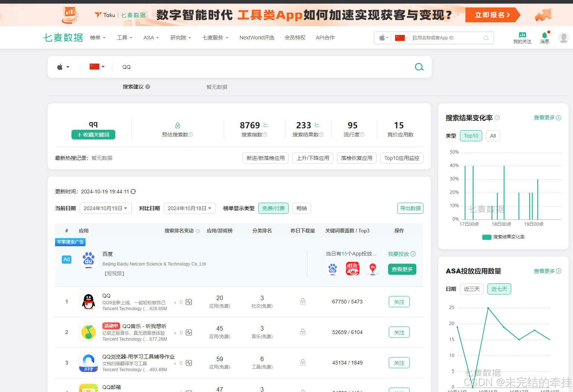Click the 收藏关键词 button

[93, 135]
